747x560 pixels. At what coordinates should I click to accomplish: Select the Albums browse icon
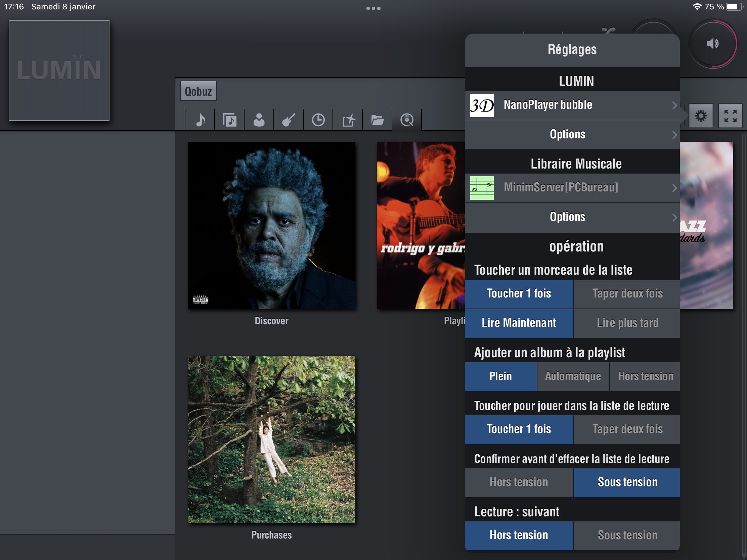tap(230, 120)
